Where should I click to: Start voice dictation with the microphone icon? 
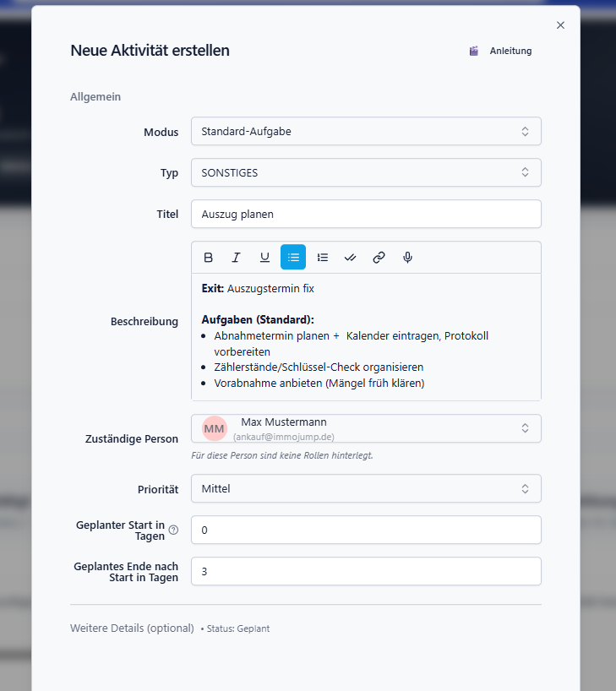pos(407,258)
